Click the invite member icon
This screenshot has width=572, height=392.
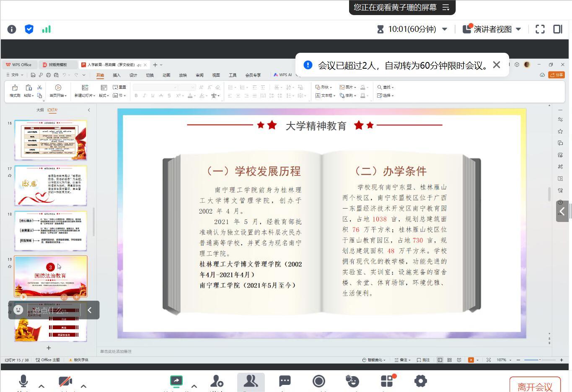tap(217, 381)
